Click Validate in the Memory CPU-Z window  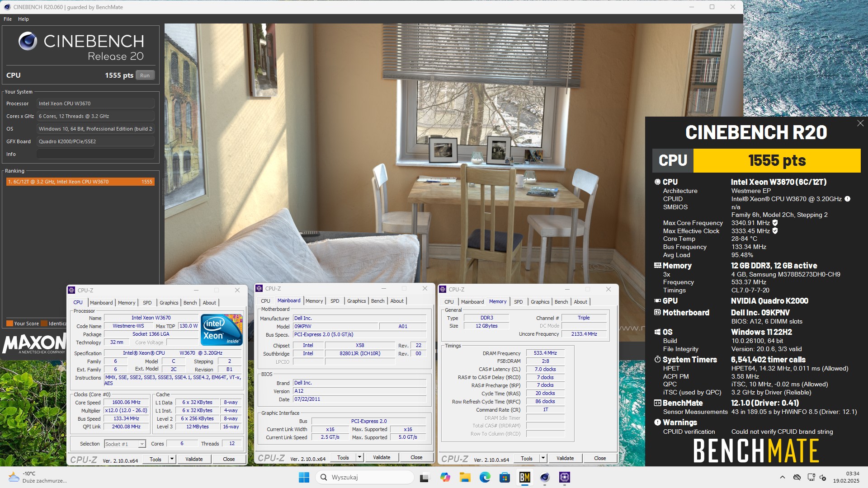point(565,458)
